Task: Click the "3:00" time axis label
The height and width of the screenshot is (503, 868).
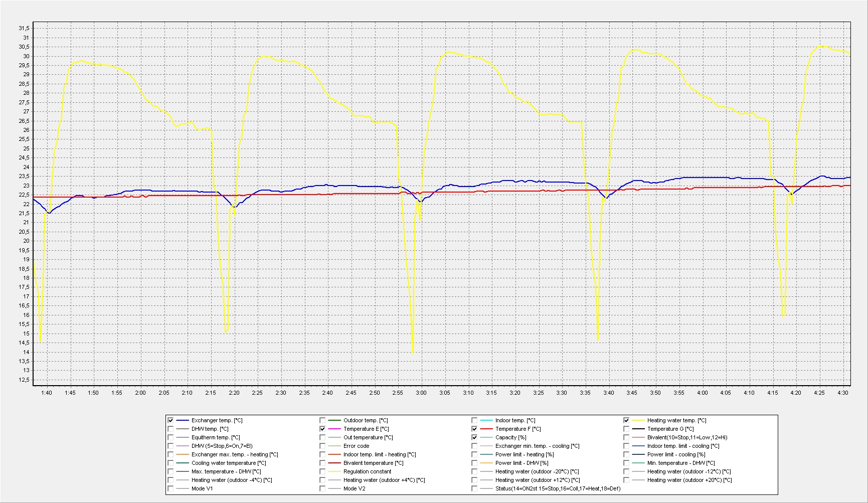Action: [421, 393]
